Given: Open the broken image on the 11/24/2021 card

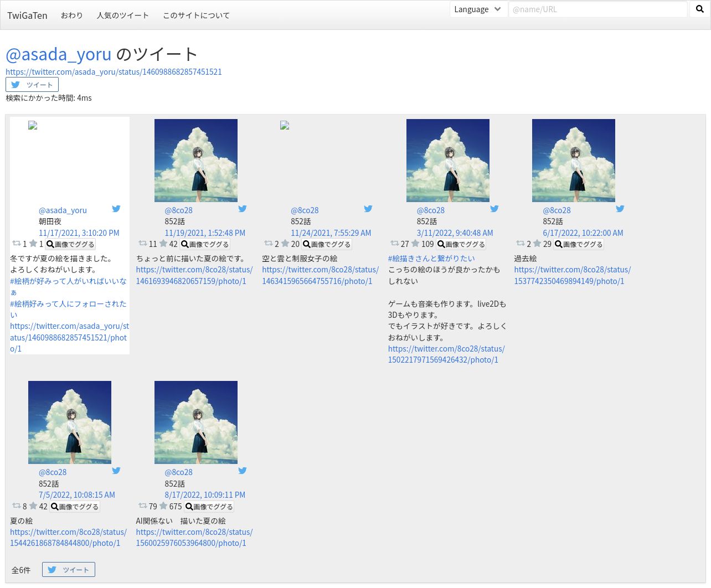Looking at the screenshot, I should [x=285, y=126].
